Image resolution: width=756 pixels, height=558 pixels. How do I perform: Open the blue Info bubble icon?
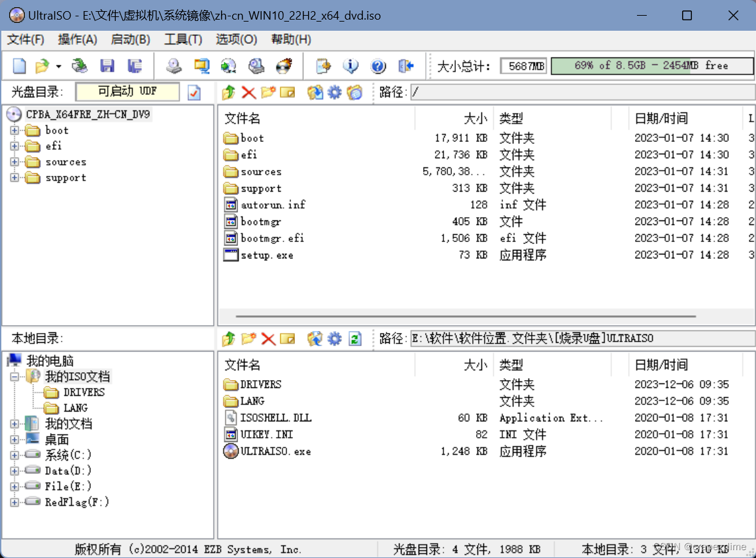pyautogui.click(x=351, y=65)
